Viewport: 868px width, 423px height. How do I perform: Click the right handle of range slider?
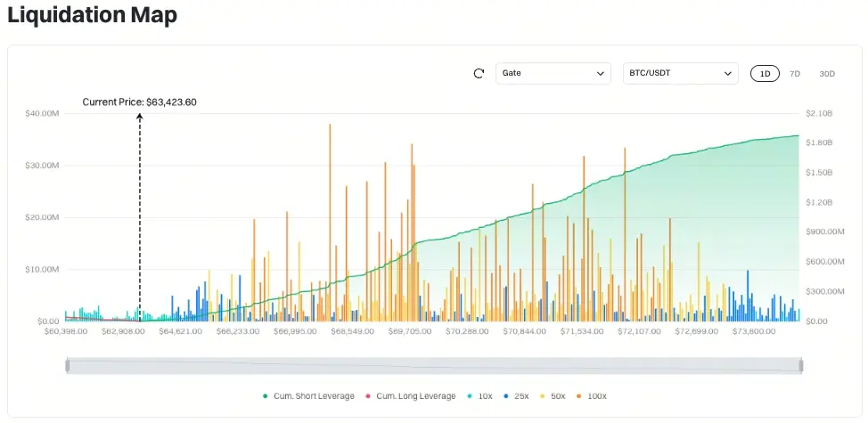click(x=800, y=365)
